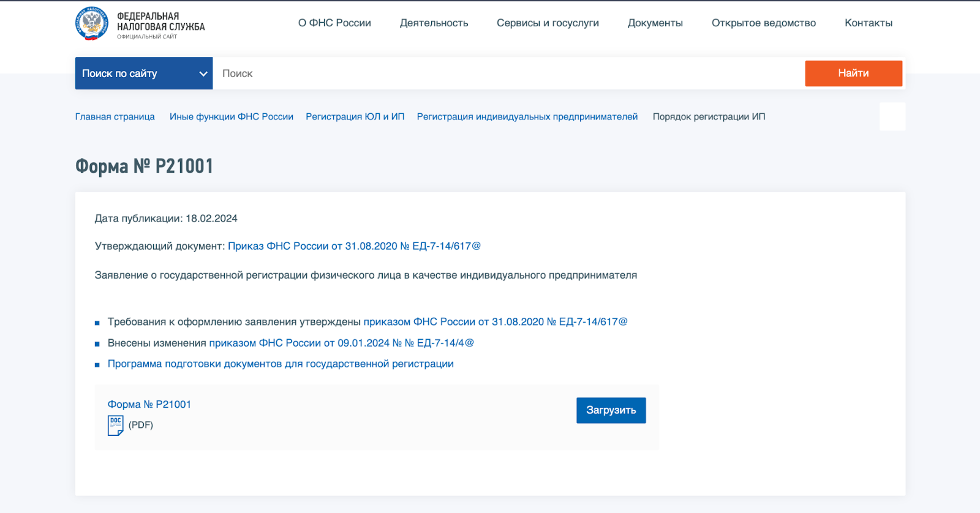Click the 'Заявление о государственной регистрации' description text
The image size is (980, 513).
click(x=366, y=275)
